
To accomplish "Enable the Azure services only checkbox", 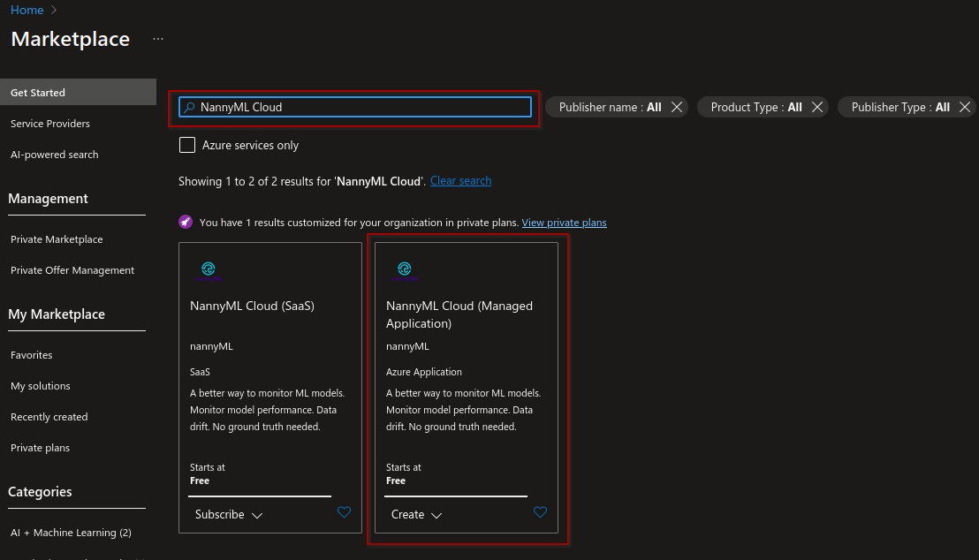I will [x=187, y=145].
